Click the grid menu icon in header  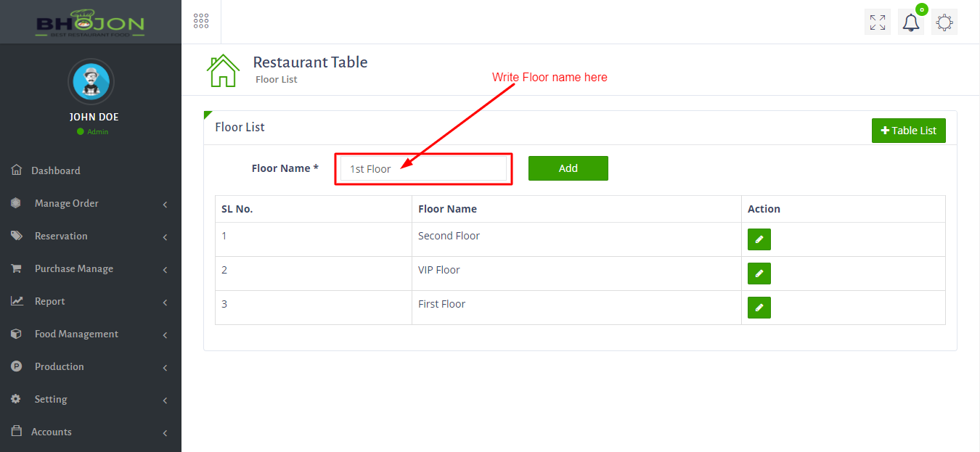coord(201,21)
